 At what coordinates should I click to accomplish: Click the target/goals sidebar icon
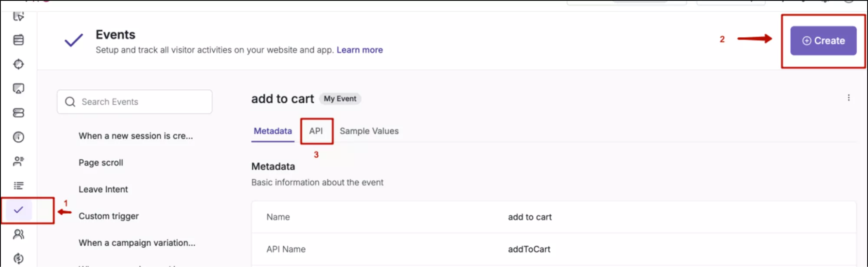[x=19, y=64]
